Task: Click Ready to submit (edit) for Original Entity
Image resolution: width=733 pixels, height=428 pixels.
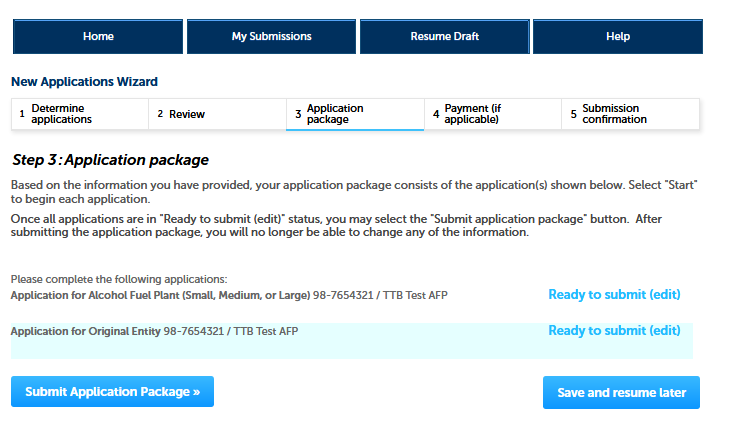Action: [614, 331]
